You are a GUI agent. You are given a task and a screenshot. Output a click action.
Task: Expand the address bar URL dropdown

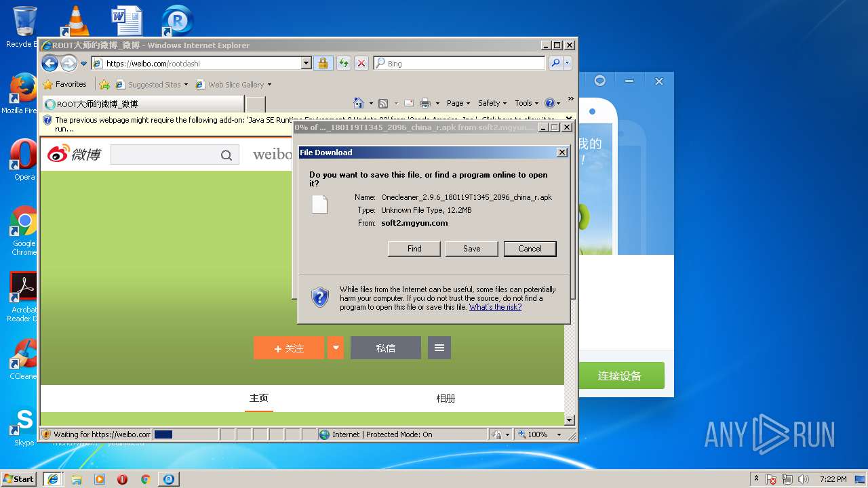[x=306, y=63]
